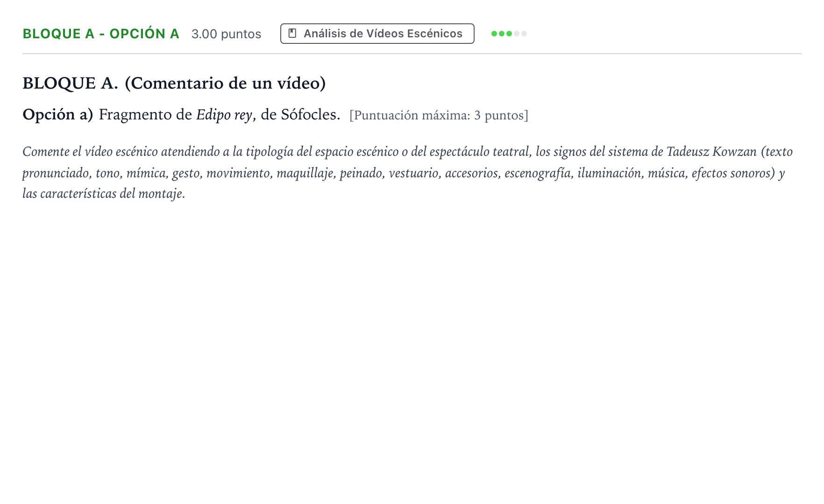
Task: Click the green difficulty dots indicator
Action: pyautogui.click(x=509, y=34)
